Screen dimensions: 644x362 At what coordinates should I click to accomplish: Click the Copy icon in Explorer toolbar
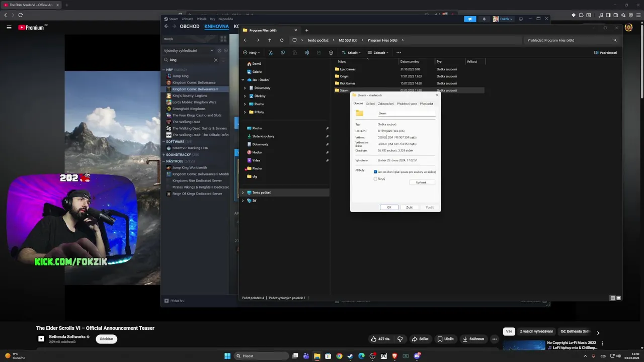tap(283, 52)
